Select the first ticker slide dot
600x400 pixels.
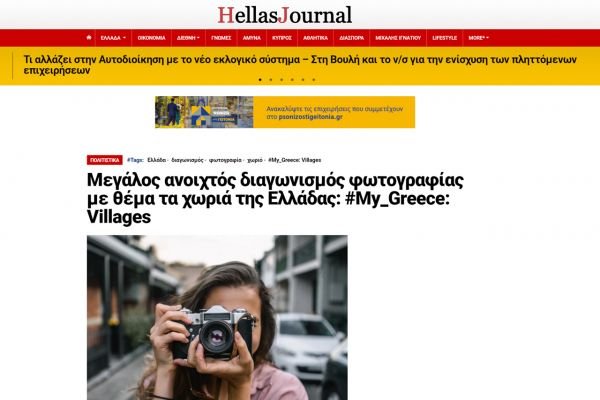point(260,80)
